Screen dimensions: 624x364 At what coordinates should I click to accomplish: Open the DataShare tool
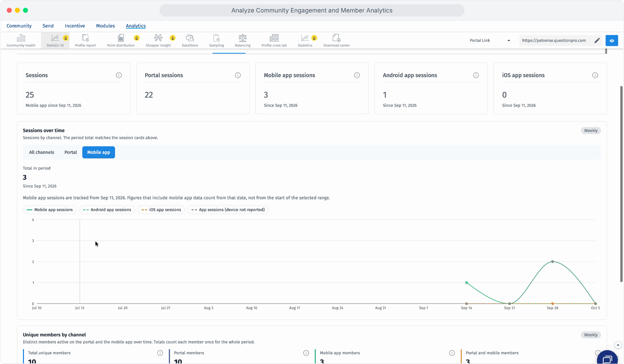[x=190, y=40]
